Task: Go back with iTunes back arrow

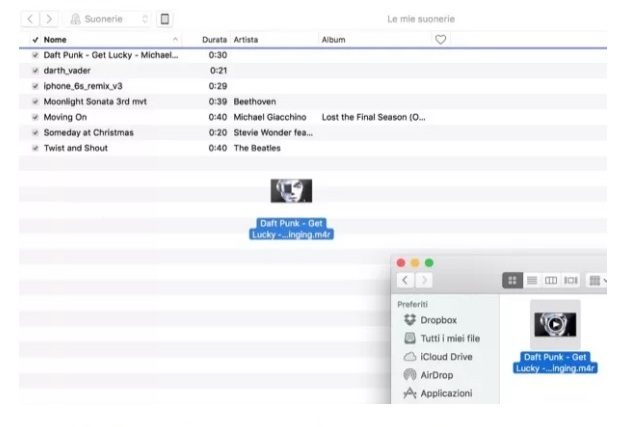Action: click(30, 19)
